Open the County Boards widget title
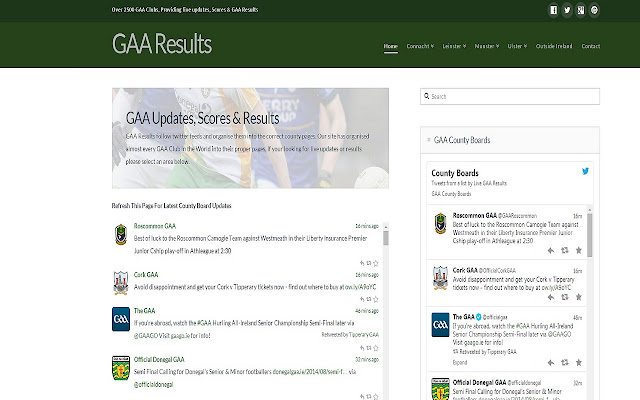 455,173
